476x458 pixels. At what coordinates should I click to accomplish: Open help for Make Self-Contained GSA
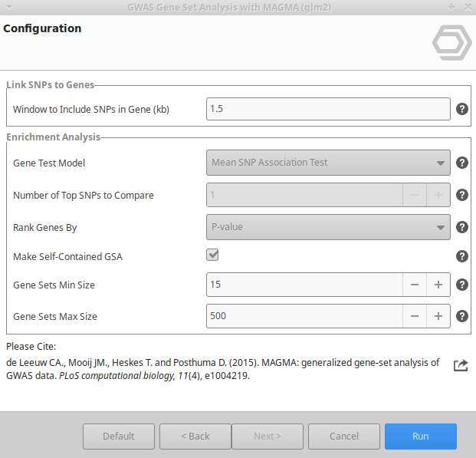[461, 256]
